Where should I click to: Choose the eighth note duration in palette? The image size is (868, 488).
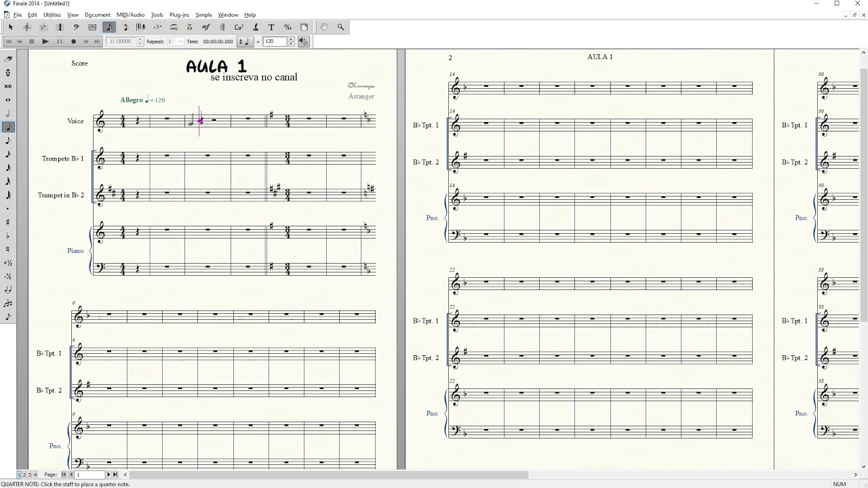8,140
